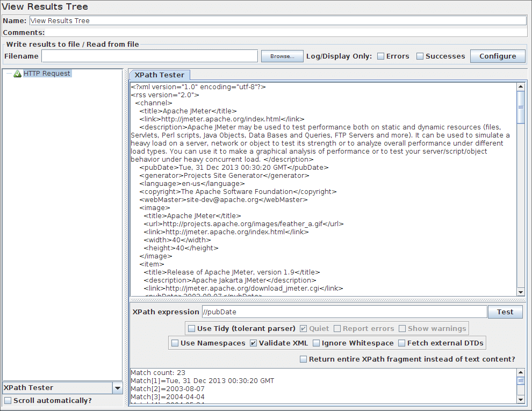Focus the Filename text field

point(149,56)
